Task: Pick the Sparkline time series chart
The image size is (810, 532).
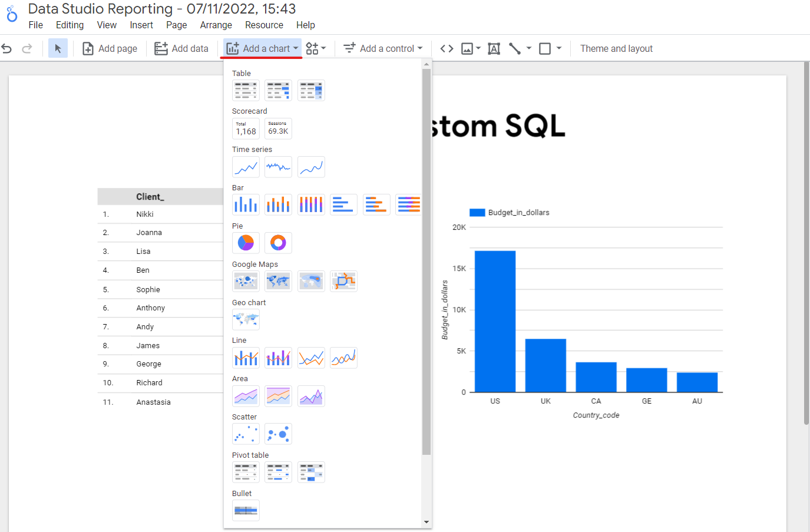Action: point(278,167)
